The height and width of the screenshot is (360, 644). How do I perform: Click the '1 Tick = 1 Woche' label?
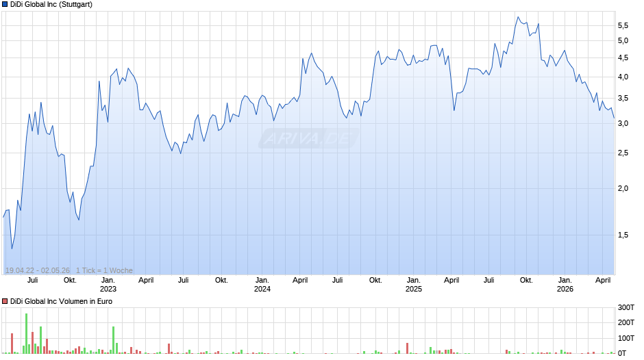pyautogui.click(x=104, y=270)
